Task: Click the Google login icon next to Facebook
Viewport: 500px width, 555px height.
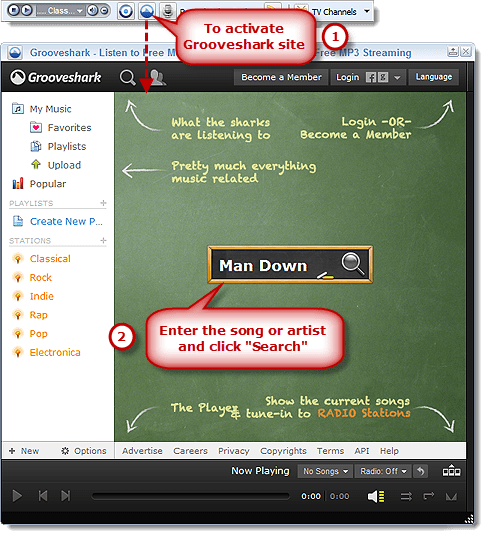Action: [x=383, y=77]
